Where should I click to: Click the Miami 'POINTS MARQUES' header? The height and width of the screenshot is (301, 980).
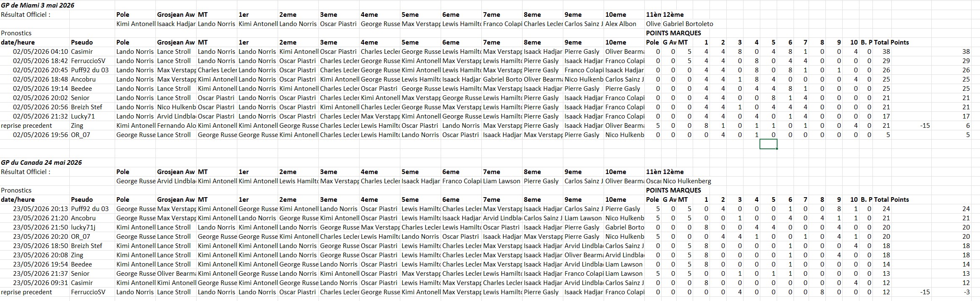(x=673, y=33)
